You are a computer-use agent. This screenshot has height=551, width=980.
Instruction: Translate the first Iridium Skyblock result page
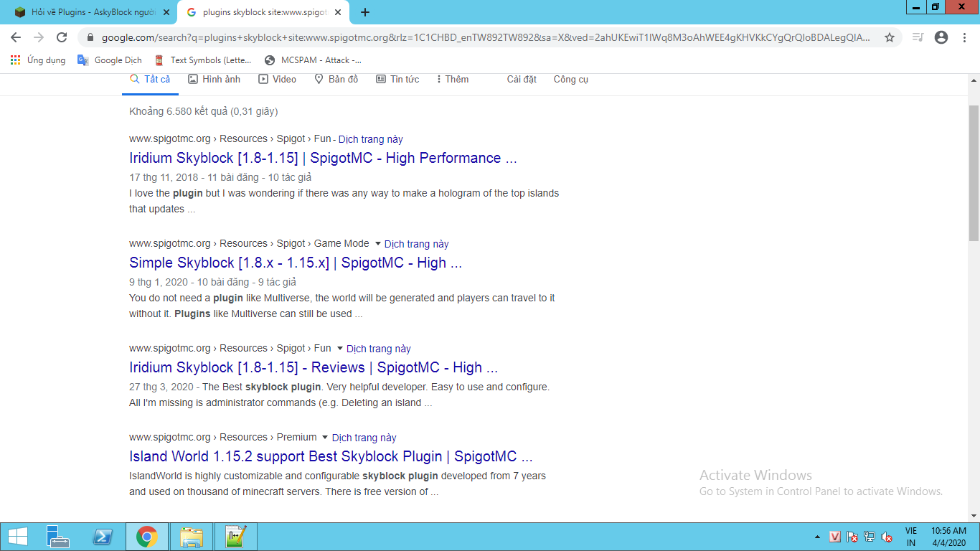370,139
